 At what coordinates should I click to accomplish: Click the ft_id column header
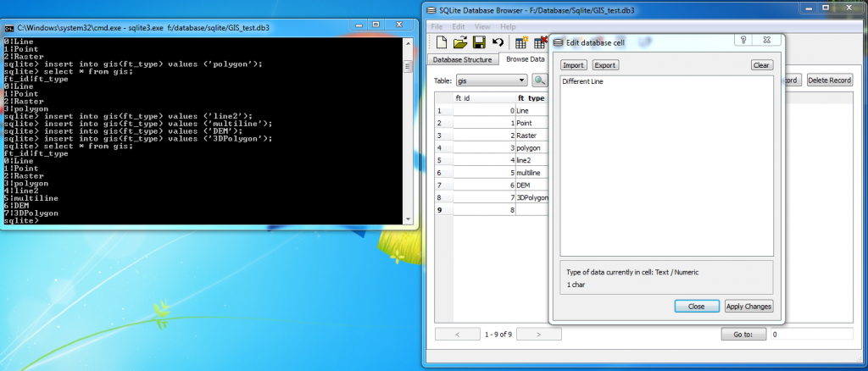(x=484, y=98)
